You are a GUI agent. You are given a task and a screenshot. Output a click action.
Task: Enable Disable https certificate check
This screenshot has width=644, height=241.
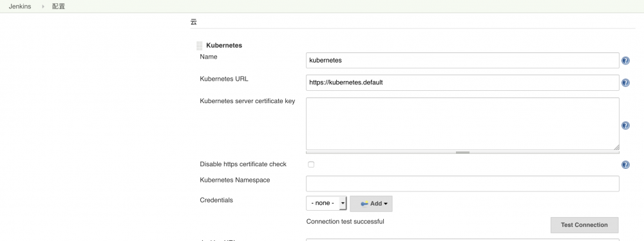[x=311, y=164]
